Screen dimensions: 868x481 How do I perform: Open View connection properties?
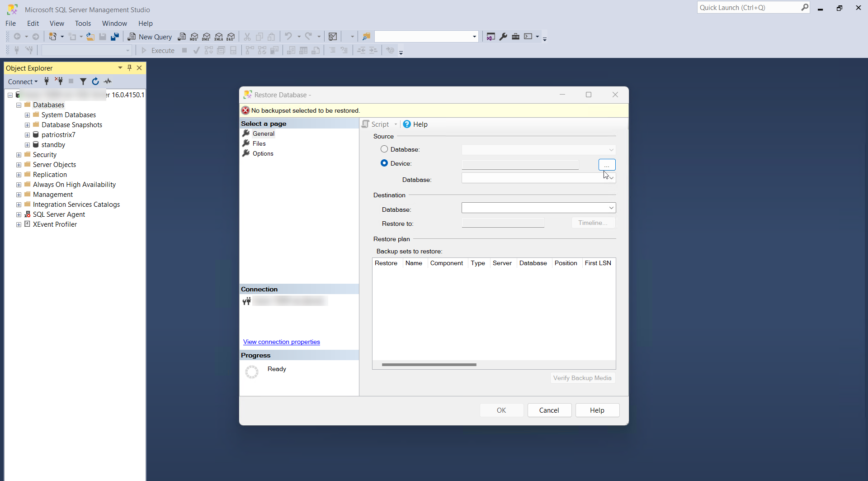click(281, 342)
